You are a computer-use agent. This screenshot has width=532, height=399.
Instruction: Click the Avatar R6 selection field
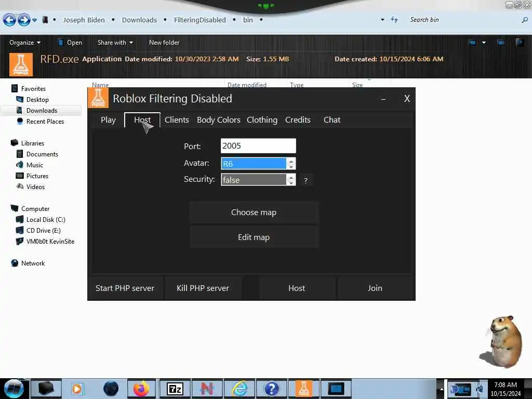point(254,164)
